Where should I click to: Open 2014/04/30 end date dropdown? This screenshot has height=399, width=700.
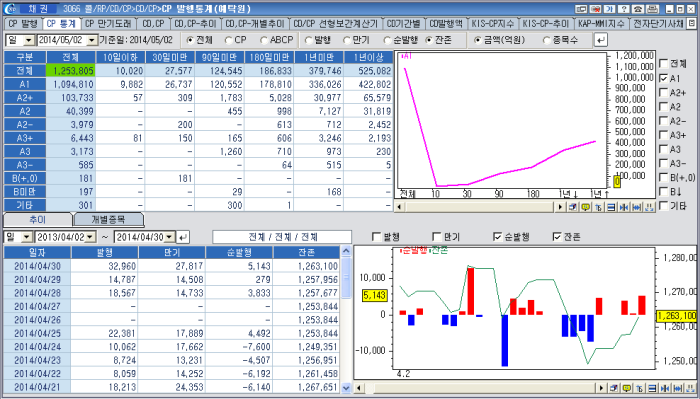[x=170, y=237]
